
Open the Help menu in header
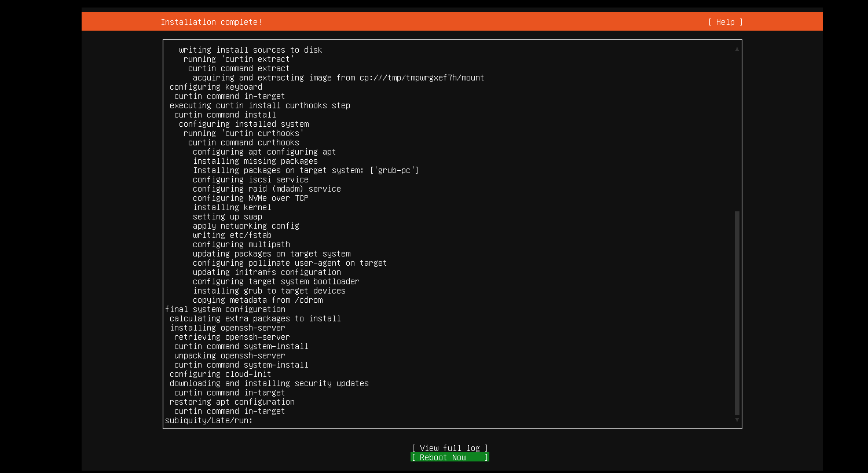pyautogui.click(x=725, y=22)
